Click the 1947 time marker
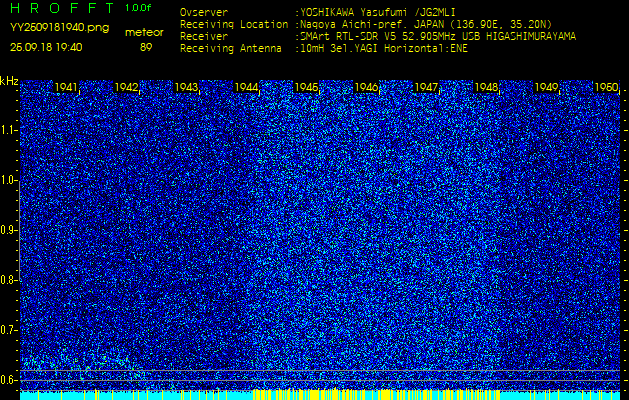The width and height of the screenshot is (629, 400). pyautogui.click(x=426, y=87)
